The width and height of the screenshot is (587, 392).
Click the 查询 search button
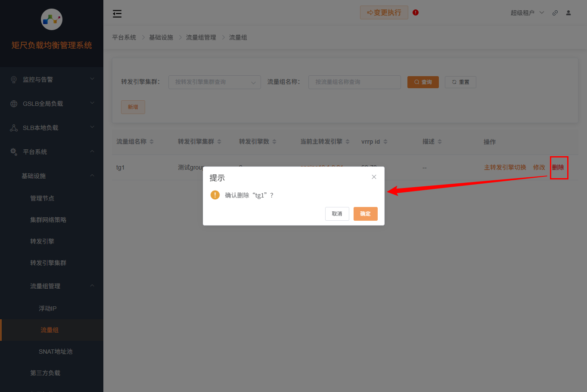point(423,82)
